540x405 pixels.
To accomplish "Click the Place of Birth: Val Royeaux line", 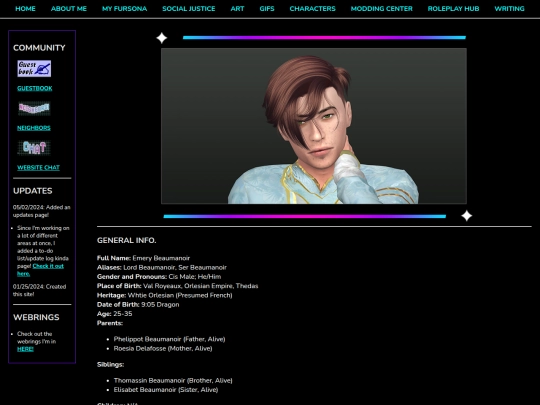I will click(x=178, y=286).
